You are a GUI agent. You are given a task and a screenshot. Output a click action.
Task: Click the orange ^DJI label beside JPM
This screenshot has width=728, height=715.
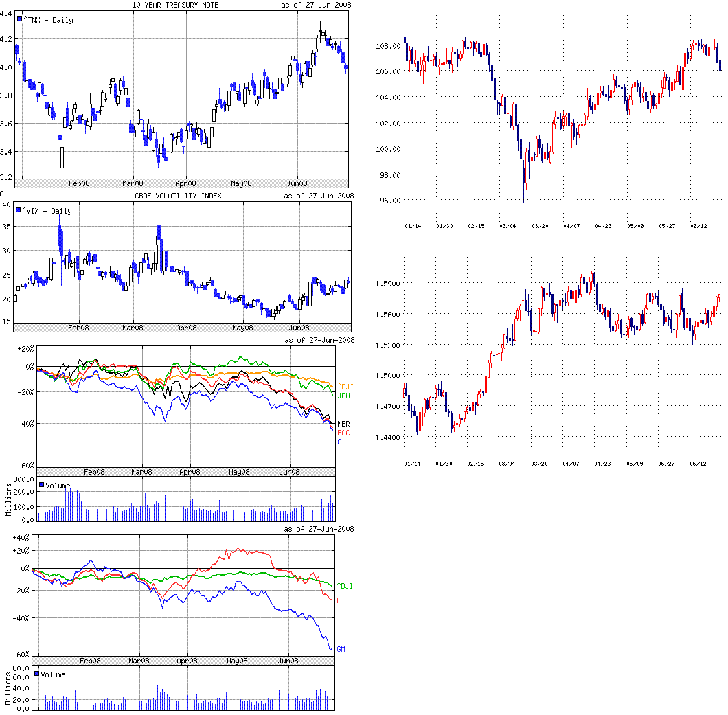click(x=345, y=387)
